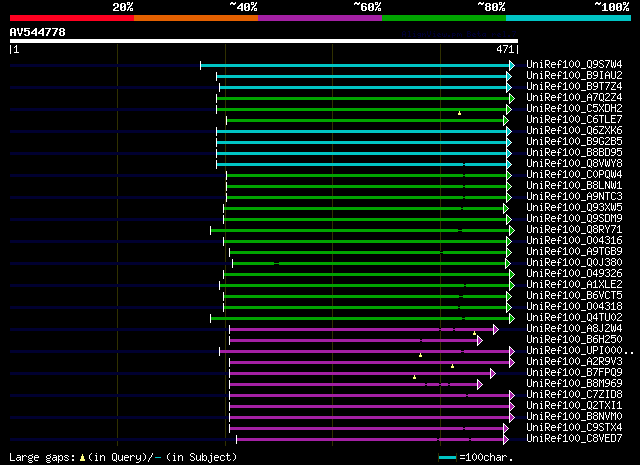Screen dimensions: 640x465
Task: Click the UniRef100_A7Q2Z4 hit label
Action: point(574,98)
